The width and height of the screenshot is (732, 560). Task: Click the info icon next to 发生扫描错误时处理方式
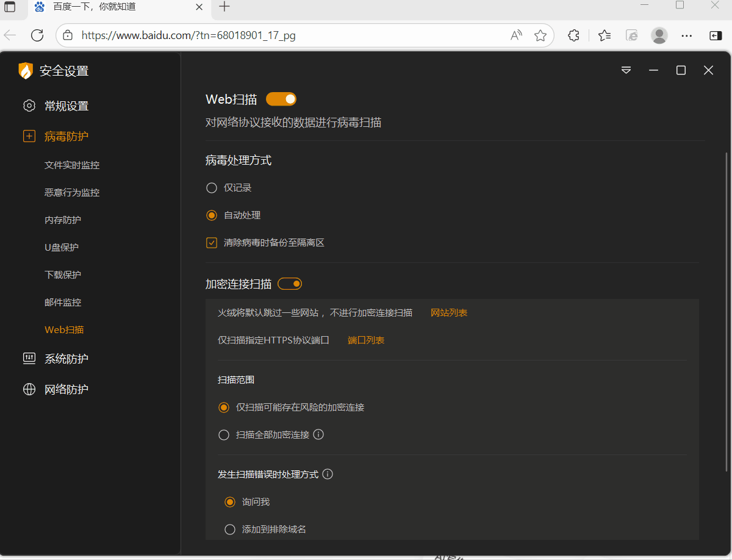[328, 474]
